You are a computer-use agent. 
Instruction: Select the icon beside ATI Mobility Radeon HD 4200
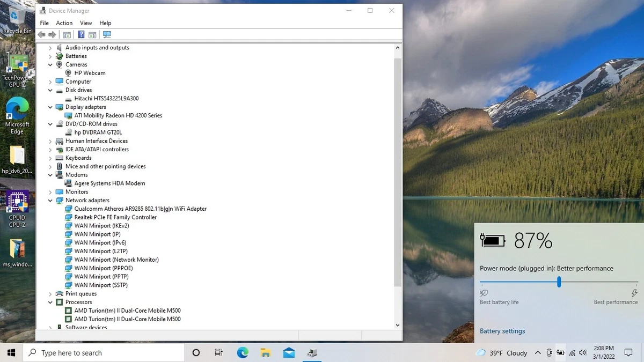(x=68, y=115)
